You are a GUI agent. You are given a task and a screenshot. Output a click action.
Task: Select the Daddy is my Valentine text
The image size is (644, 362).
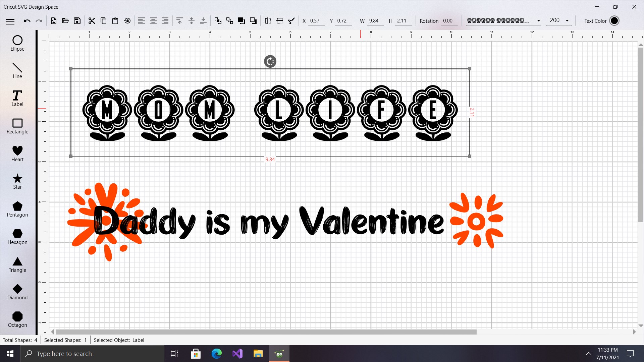click(x=268, y=222)
